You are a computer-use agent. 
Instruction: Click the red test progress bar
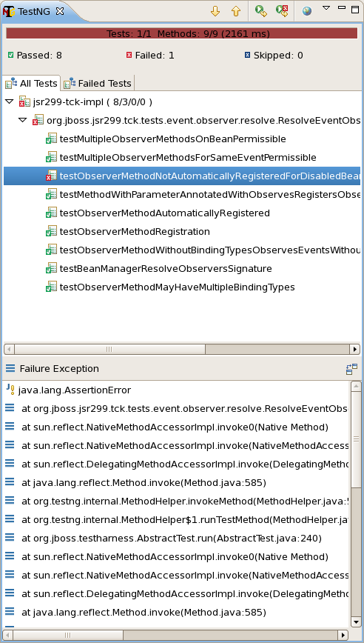click(x=182, y=33)
